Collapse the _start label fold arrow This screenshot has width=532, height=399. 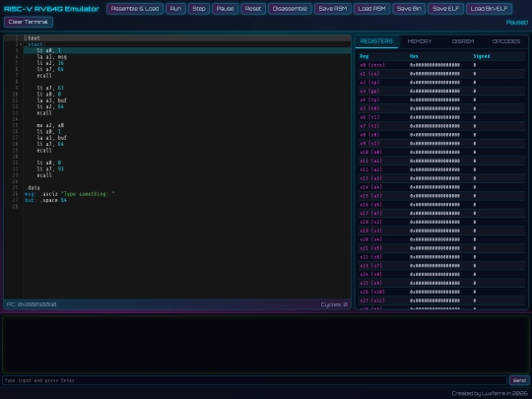coord(21,44)
